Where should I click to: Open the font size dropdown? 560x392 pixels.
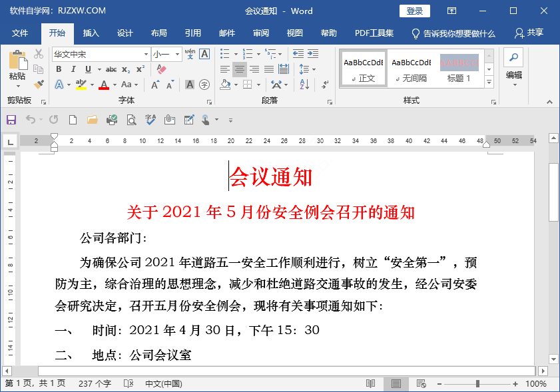[x=177, y=55]
